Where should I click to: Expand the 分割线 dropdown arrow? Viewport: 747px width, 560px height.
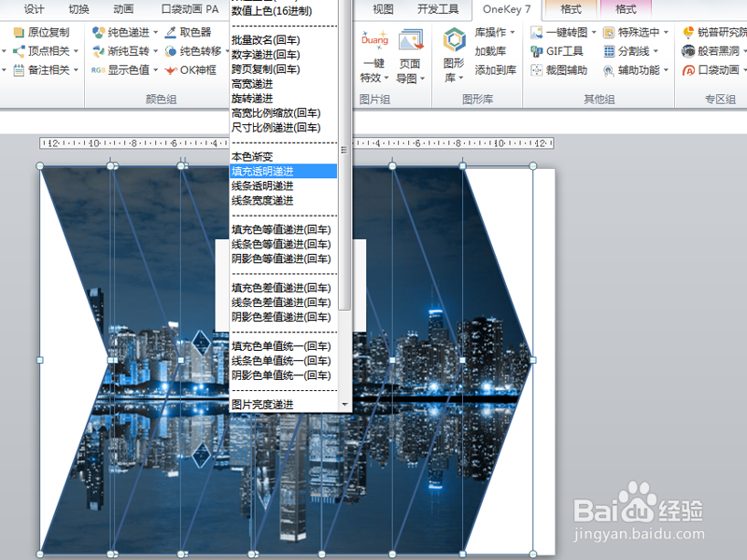[x=655, y=51]
